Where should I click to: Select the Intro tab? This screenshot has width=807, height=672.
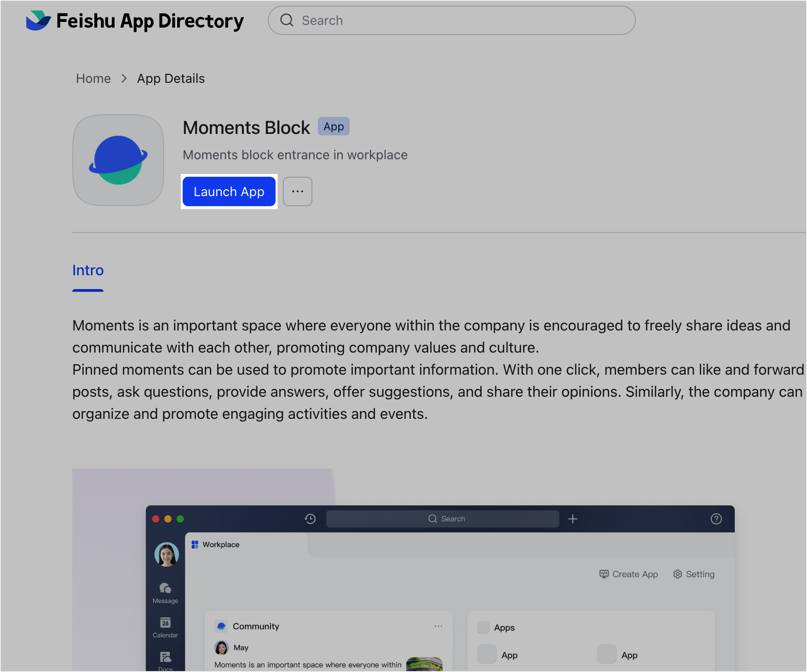[x=88, y=271]
